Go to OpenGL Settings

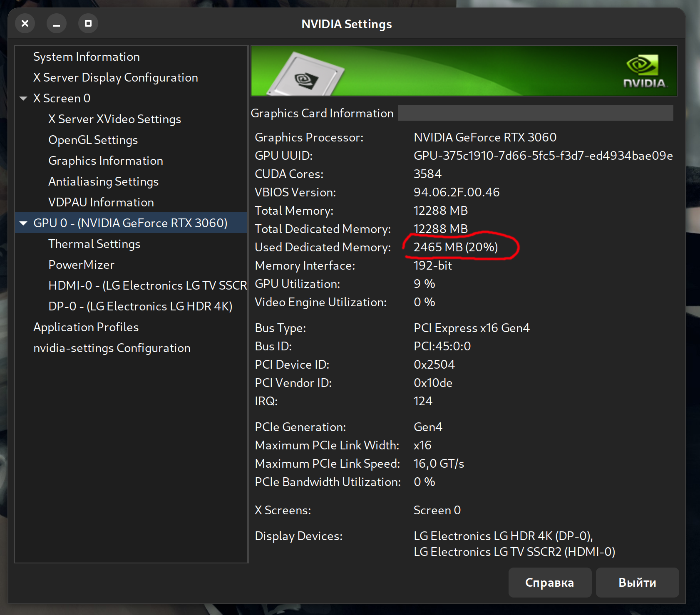click(93, 140)
